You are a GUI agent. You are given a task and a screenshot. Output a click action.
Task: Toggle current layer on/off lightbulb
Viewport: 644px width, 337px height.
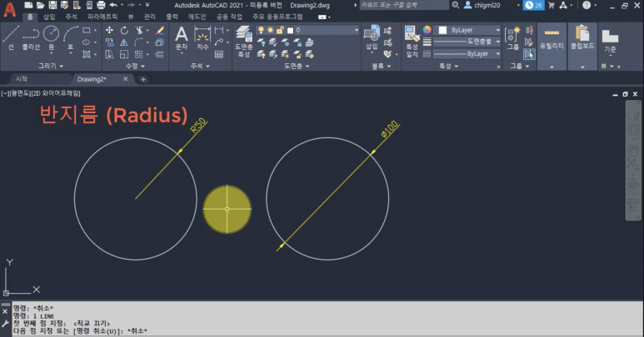coord(261,30)
